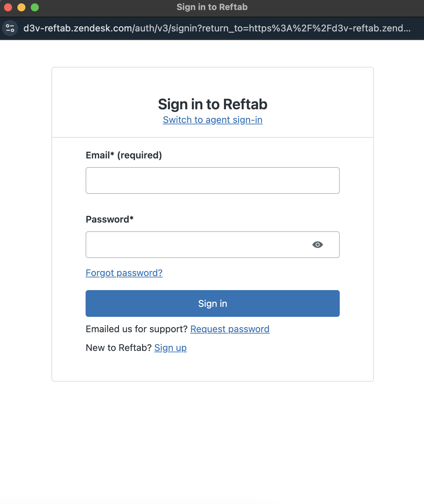Close the window with the red button

[8, 7]
